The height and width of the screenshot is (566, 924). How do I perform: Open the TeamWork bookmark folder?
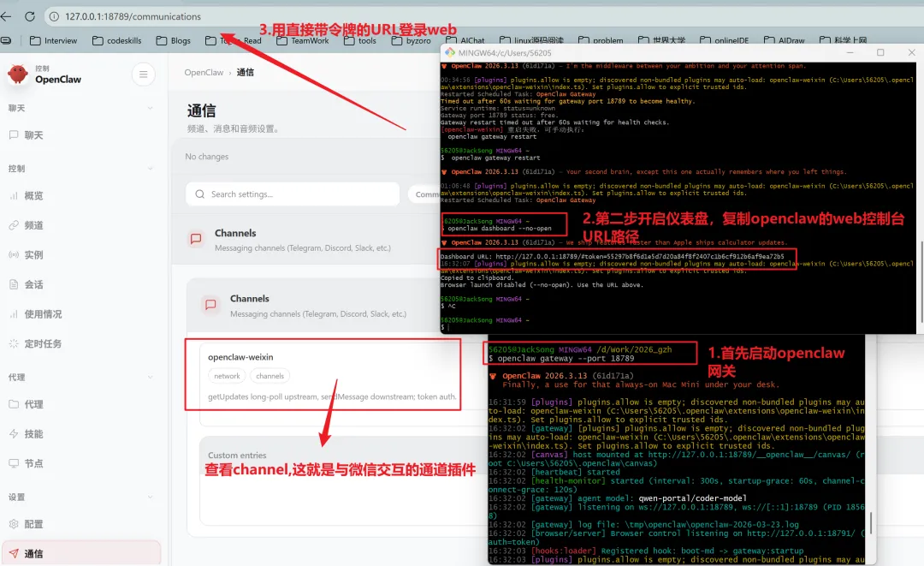(303, 41)
